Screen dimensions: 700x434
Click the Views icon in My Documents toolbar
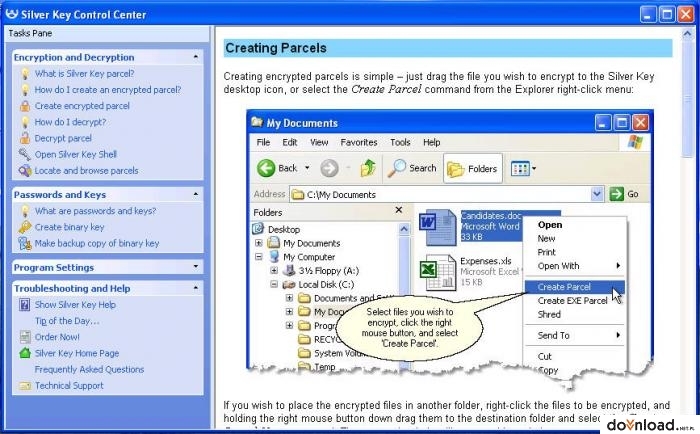tap(520, 168)
